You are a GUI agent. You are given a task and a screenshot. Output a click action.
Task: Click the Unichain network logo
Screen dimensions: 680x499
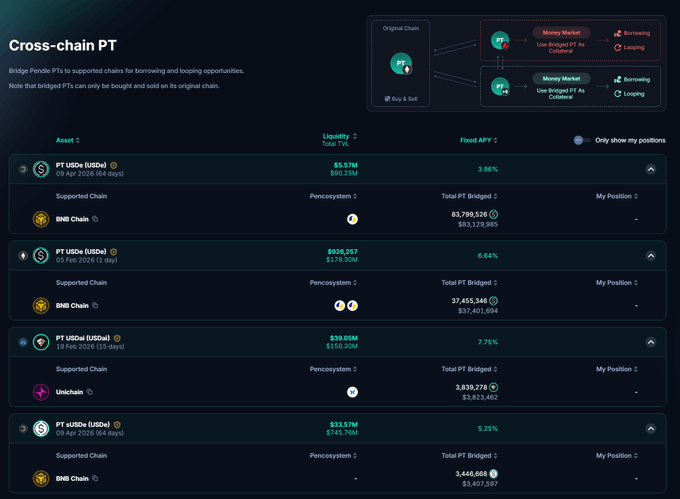coord(41,392)
